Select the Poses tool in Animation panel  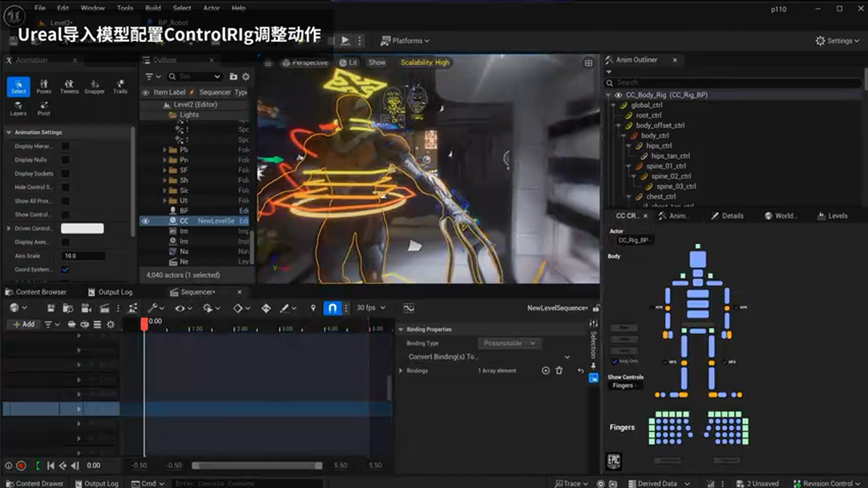[x=44, y=86]
